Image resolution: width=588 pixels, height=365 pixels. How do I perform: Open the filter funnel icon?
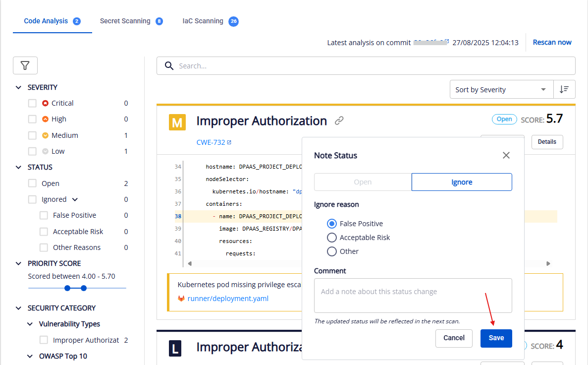coord(25,65)
